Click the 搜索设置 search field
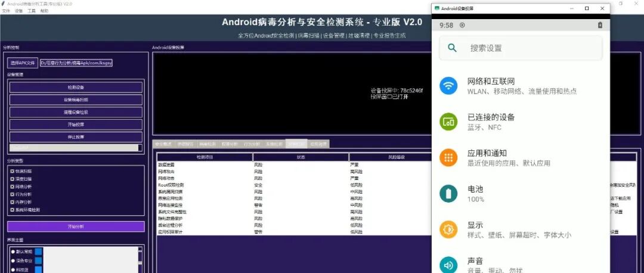The image size is (644, 273). pos(521,48)
